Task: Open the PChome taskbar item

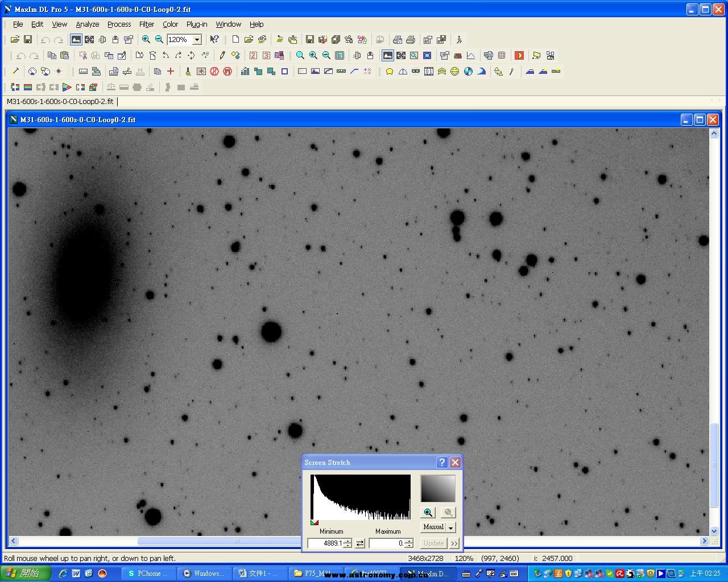Action: pyautogui.click(x=149, y=573)
